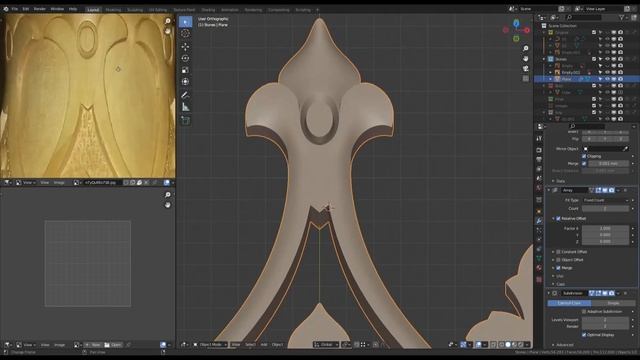Open the Object Mode dropdown
The image size is (640, 360).
pyautogui.click(x=210, y=344)
